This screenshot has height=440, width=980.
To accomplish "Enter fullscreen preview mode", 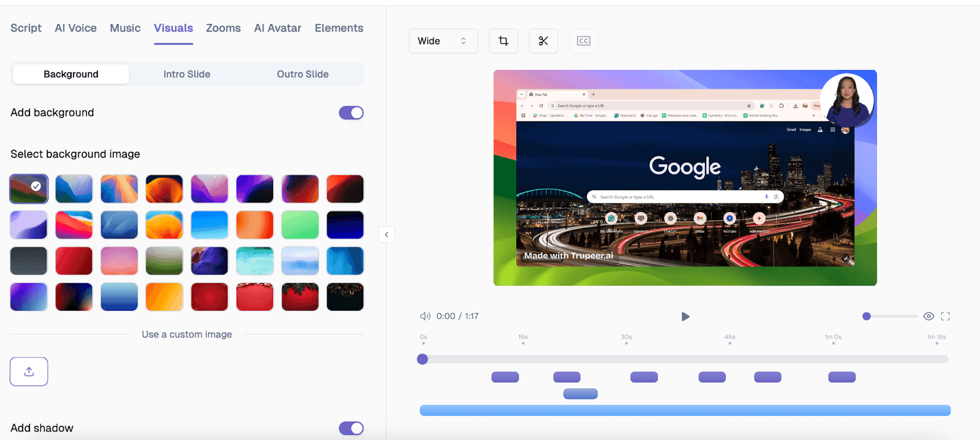I will pyautogui.click(x=946, y=316).
